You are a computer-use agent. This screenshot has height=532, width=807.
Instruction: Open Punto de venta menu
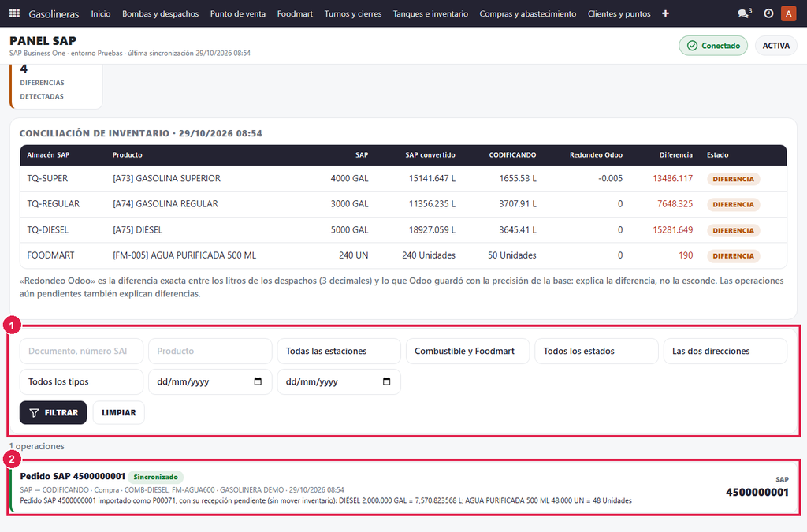click(x=238, y=13)
